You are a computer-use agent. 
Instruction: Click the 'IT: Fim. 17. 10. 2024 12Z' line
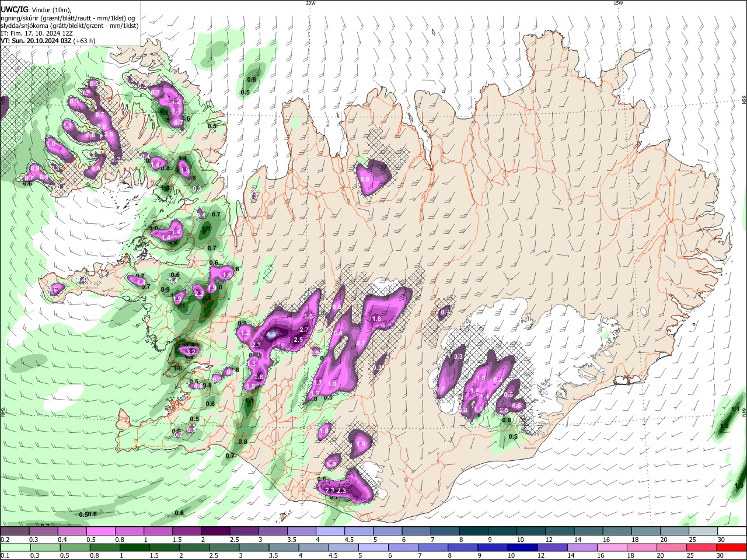(x=37, y=33)
